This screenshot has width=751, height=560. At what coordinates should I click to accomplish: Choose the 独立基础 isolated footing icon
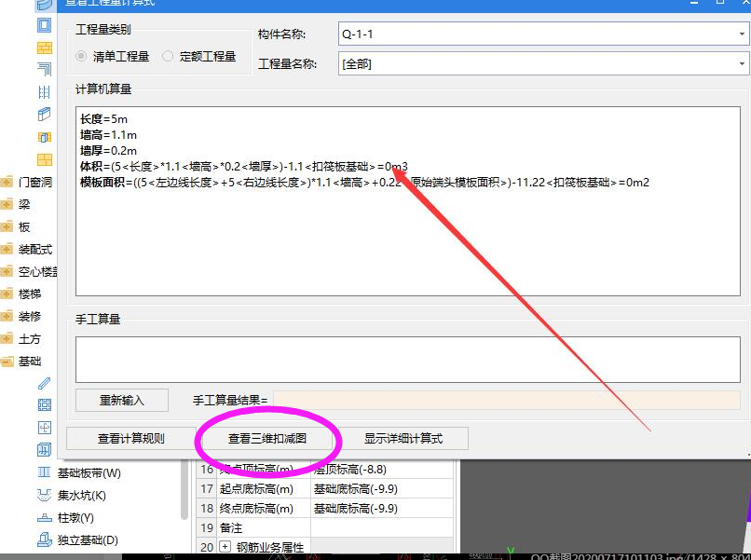pos(44,540)
